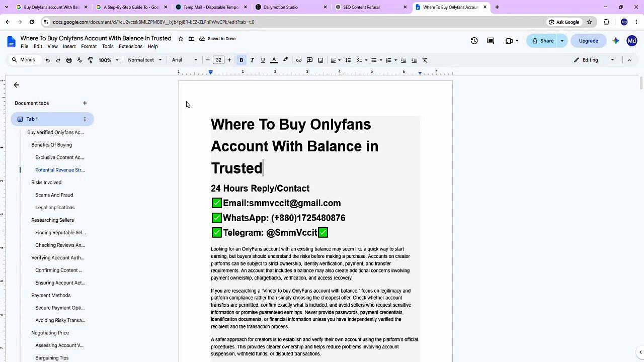The height and width of the screenshot is (362, 644).
Task: Open the Normal text style dropdown
Action: 145,60
